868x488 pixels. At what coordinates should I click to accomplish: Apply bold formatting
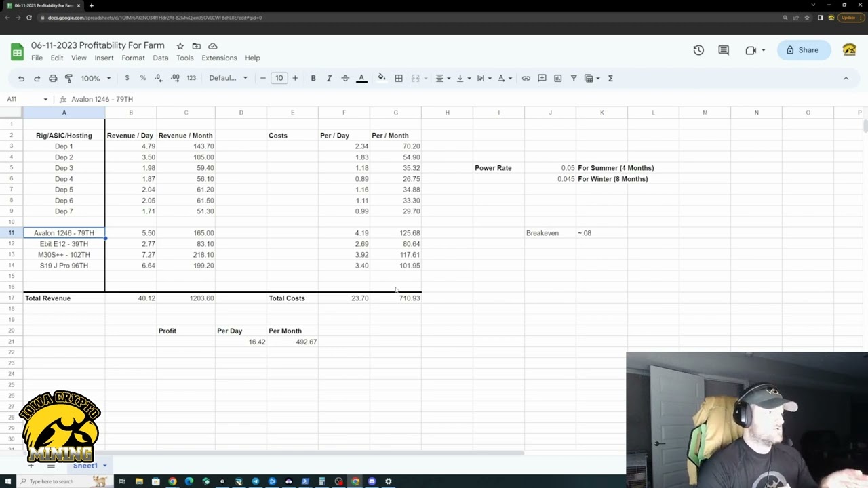coord(313,79)
